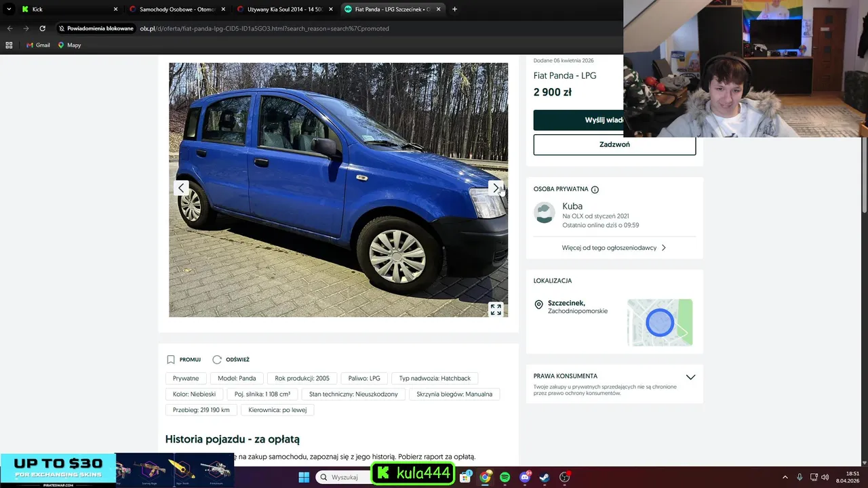868x488 pixels.
Task: Show previous photo with left arrow
Action: pyautogui.click(x=181, y=188)
